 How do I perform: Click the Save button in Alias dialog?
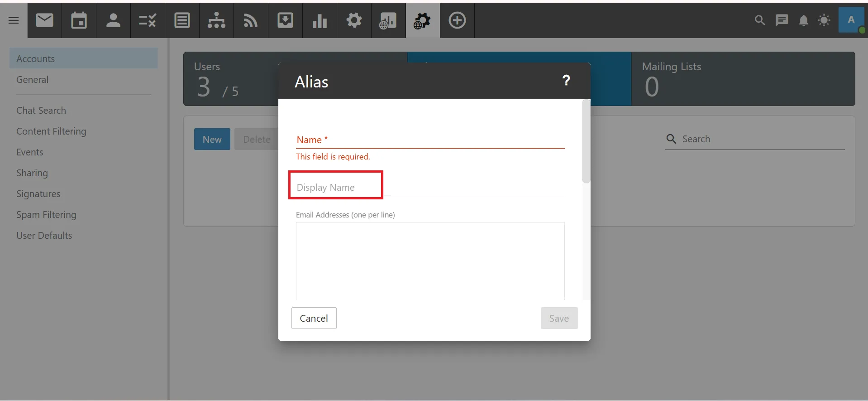click(559, 318)
